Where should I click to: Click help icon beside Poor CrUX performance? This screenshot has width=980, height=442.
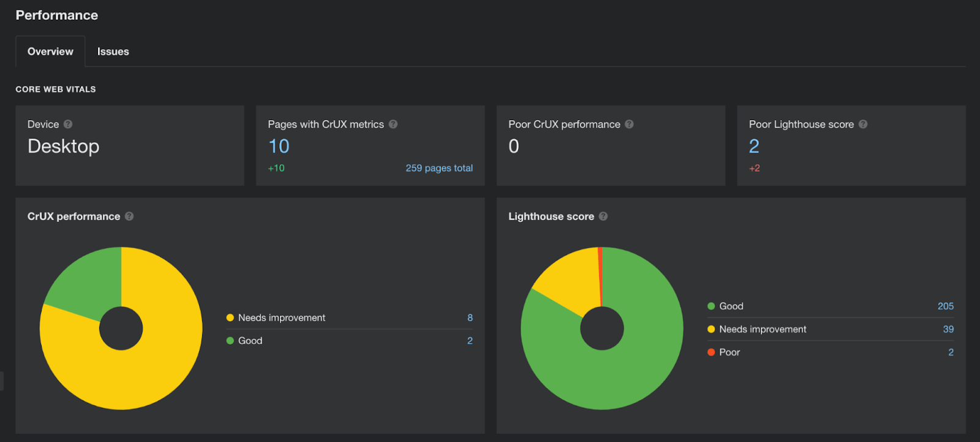coord(629,124)
